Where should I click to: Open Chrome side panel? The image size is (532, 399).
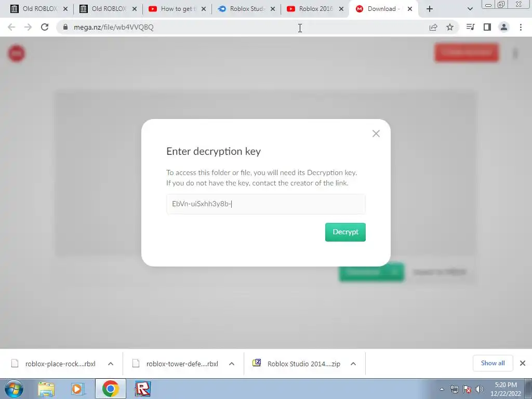click(x=487, y=27)
